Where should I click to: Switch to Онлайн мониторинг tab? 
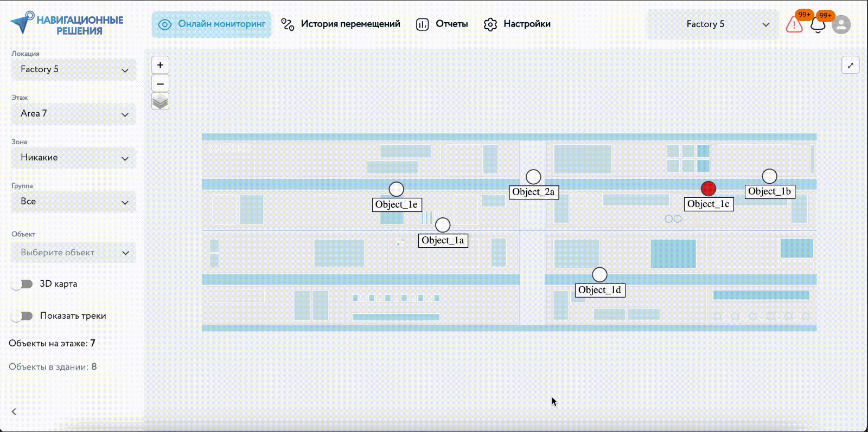pyautogui.click(x=212, y=24)
